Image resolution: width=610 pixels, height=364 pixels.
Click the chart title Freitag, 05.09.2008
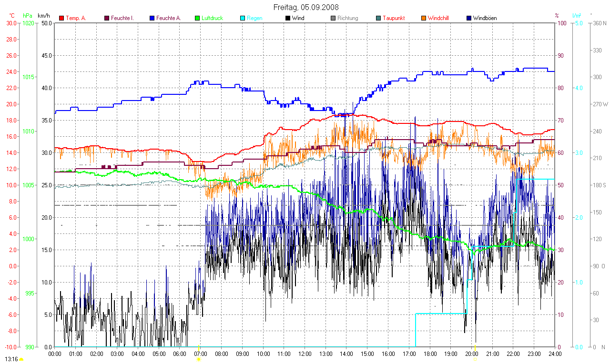pyautogui.click(x=305, y=7)
